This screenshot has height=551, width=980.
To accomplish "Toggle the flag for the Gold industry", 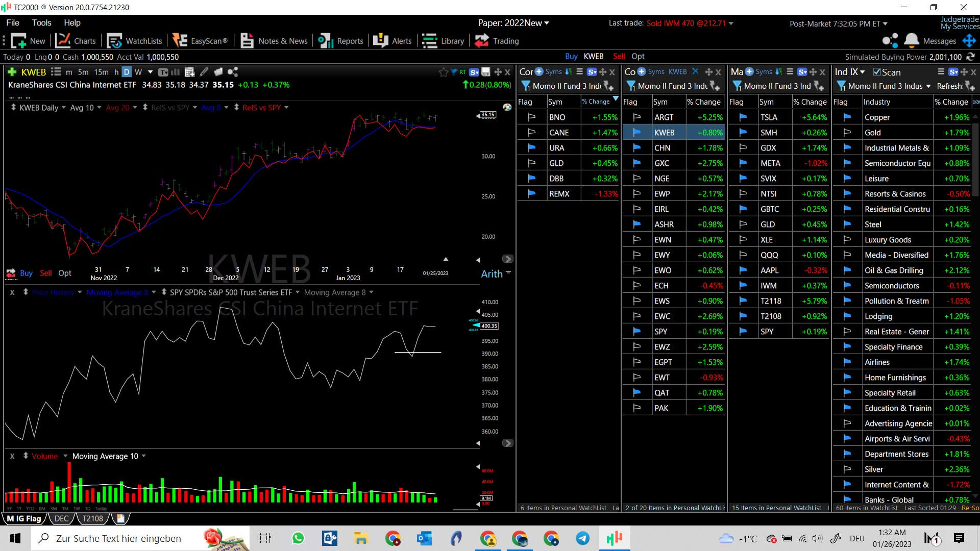I will click(847, 132).
